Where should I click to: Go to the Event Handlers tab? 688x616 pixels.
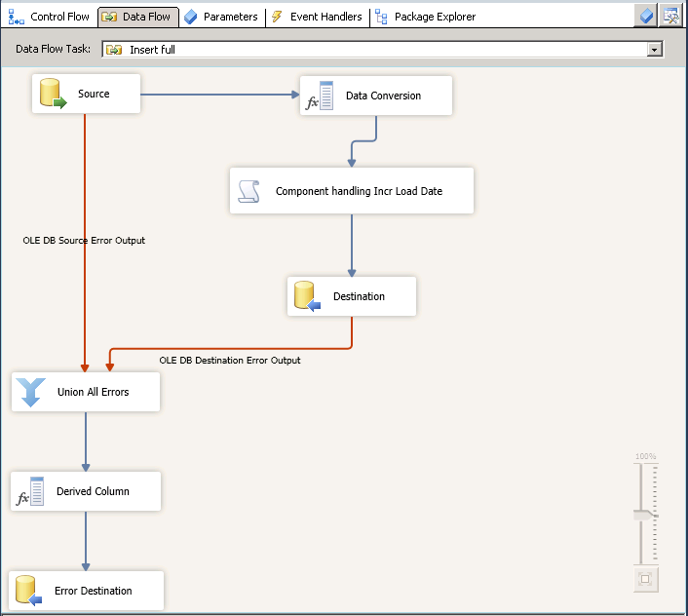(x=317, y=17)
